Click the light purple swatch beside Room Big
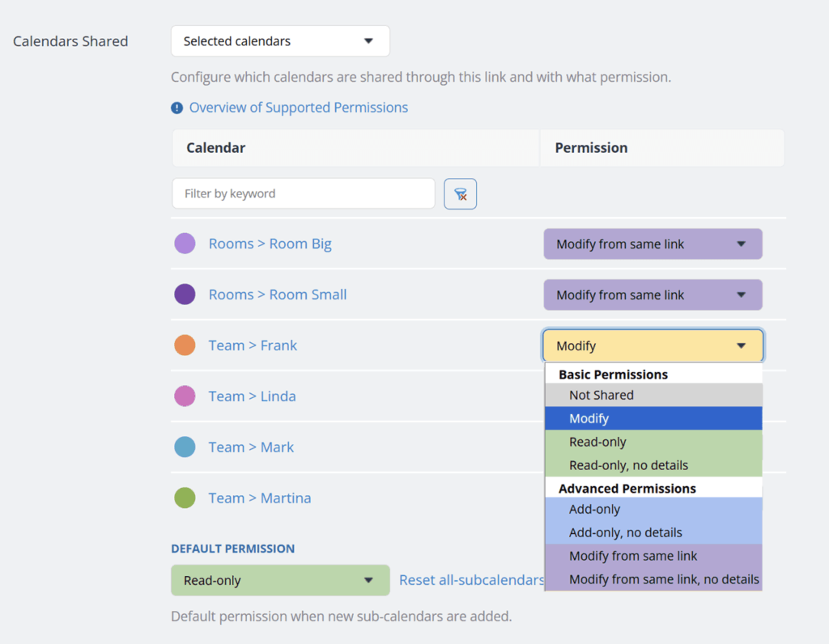829x644 pixels. coord(185,244)
